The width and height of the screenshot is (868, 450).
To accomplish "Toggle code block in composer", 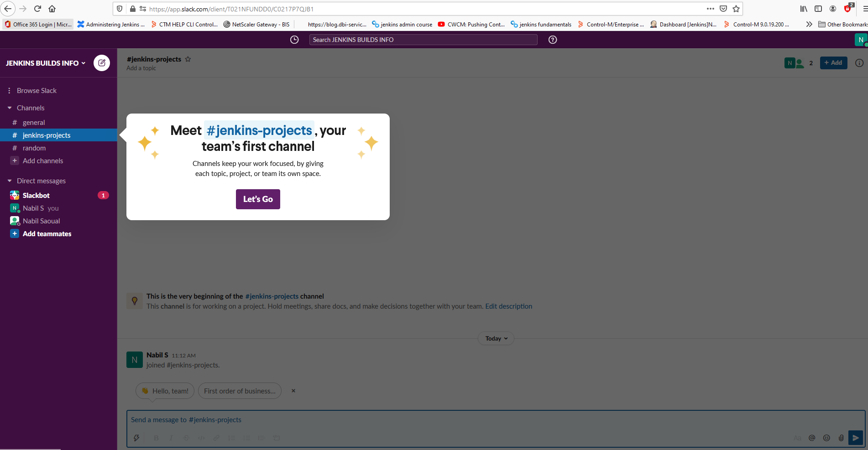I will [x=277, y=438].
